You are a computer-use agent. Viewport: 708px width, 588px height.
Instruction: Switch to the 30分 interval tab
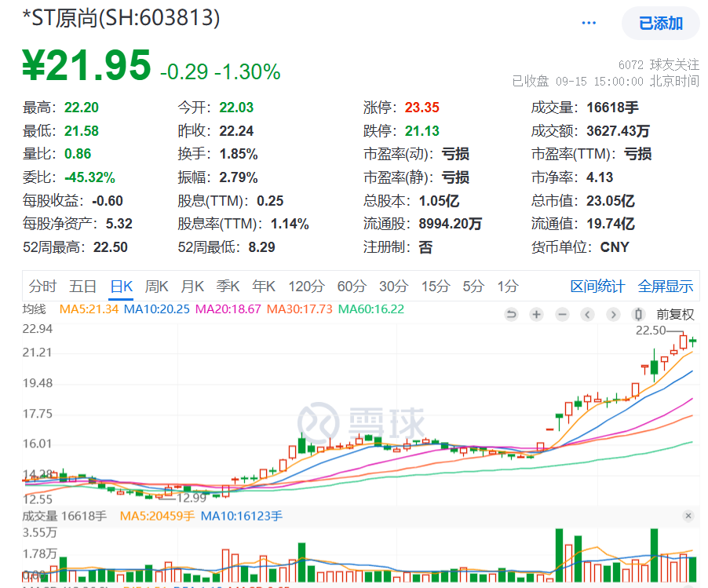(x=394, y=287)
